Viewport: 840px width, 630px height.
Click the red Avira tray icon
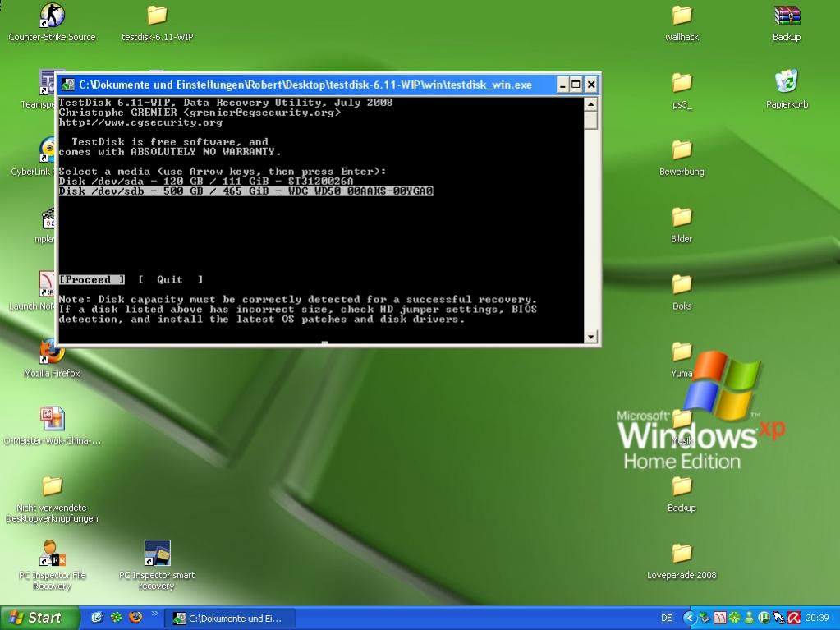point(794,619)
